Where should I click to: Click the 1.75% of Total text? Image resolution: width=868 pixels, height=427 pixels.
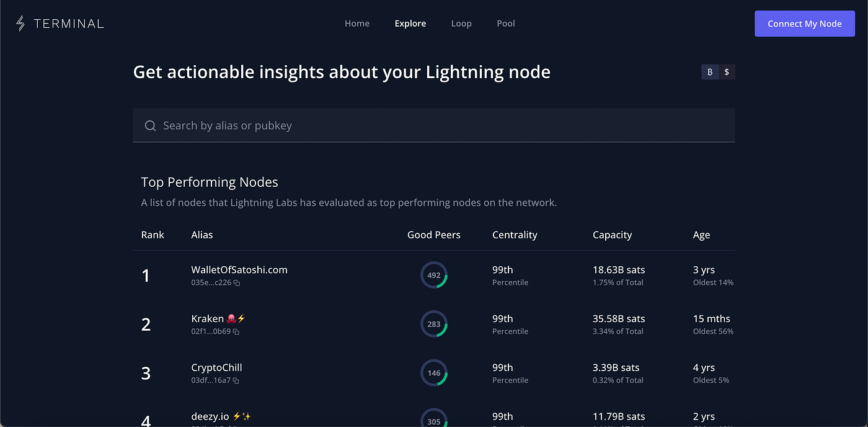(x=618, y=282)
